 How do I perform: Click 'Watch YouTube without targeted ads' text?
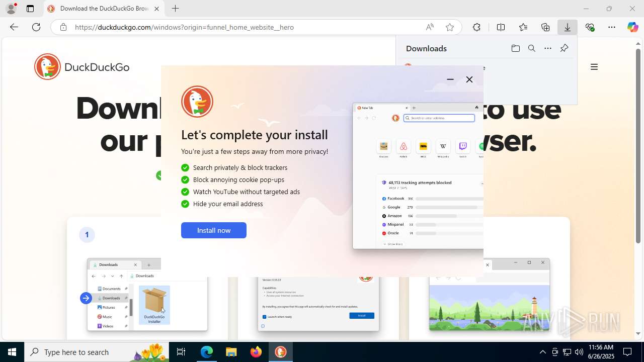[246, 192]
